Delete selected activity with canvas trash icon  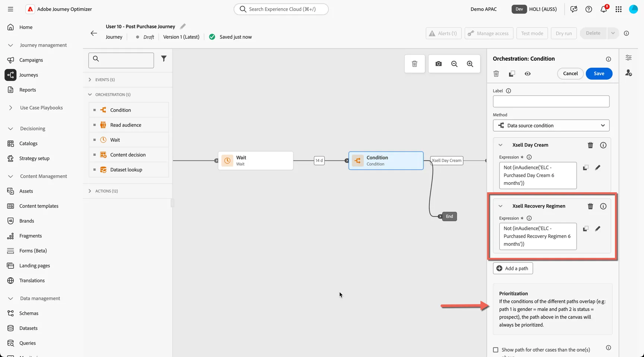pos(414,64)
